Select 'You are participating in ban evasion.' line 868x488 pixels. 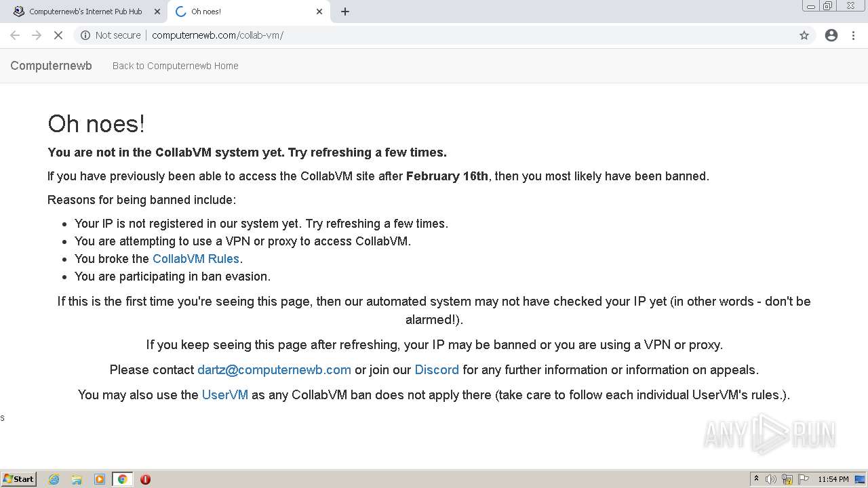pos(172,277)
